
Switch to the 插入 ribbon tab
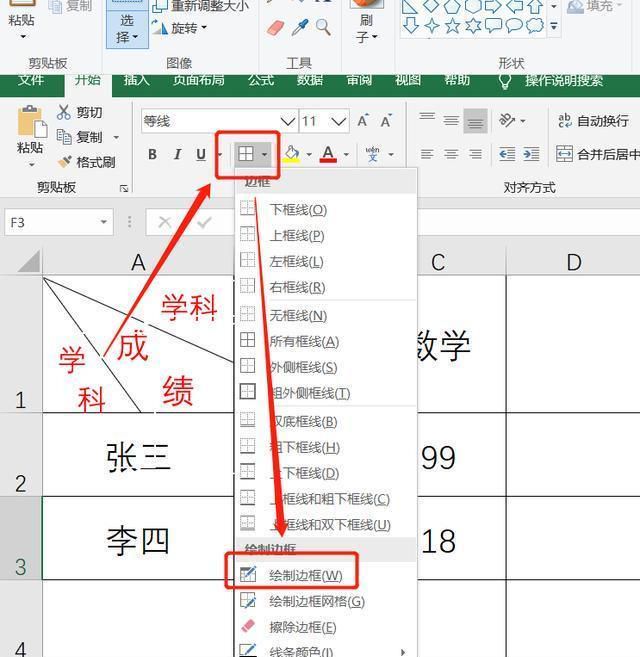(136, 80)
